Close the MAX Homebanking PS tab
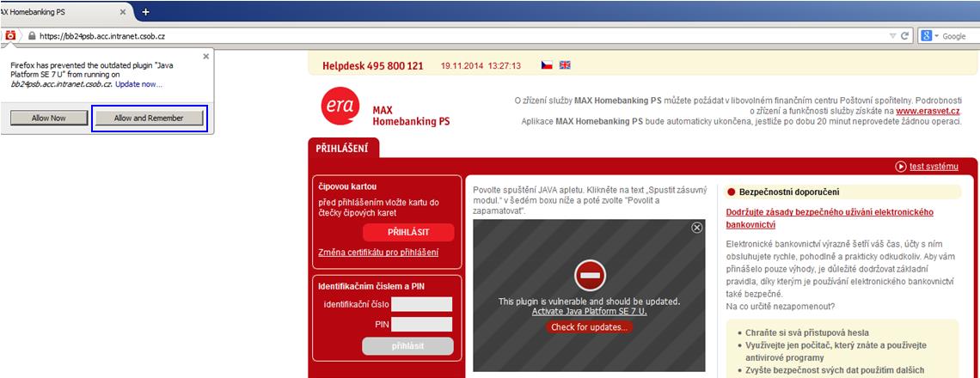 click(x=123, y=12)
